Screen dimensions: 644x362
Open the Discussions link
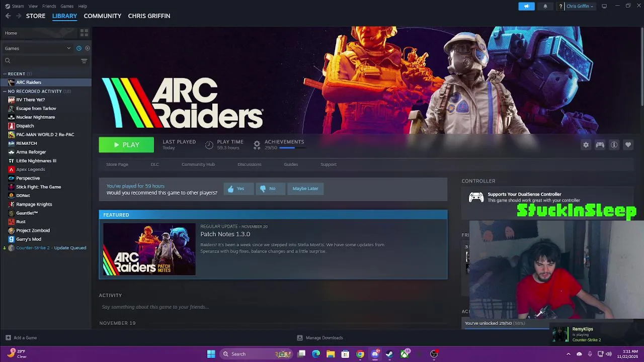click(250, 164)
